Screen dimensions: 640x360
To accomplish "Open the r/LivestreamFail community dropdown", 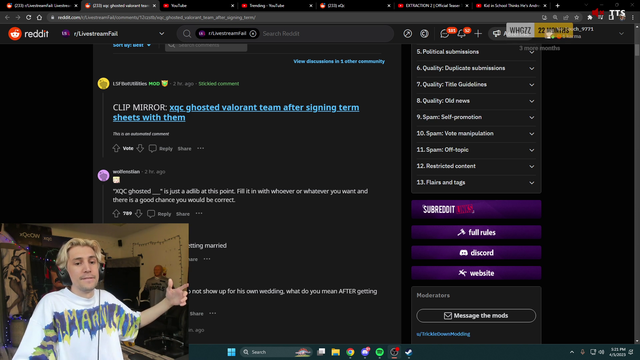I will coord(113,34).
